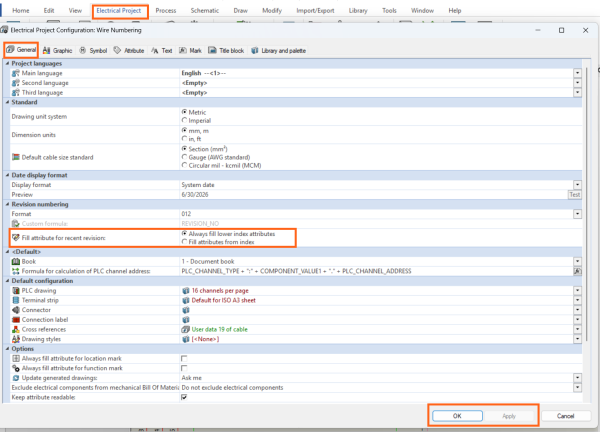
Task: Click the Test button for date preview
Action: [575, 194]
